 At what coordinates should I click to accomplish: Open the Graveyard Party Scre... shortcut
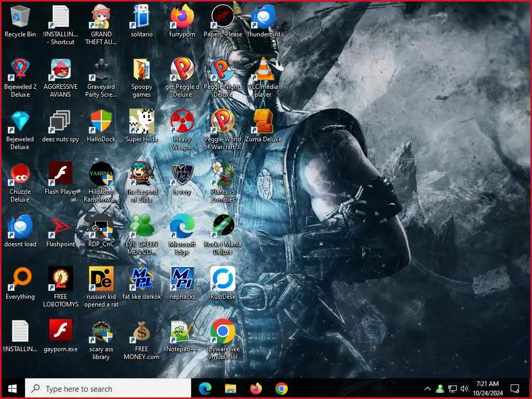click(x=101, y=78)
